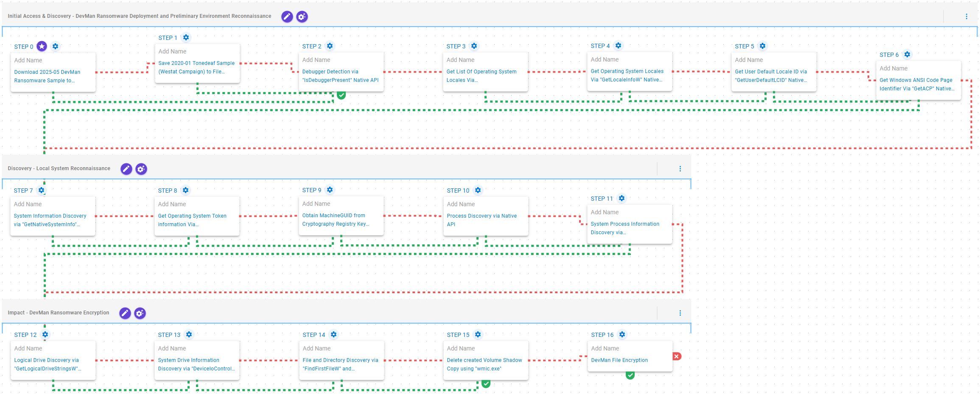Click green checkmark below DevMan File Encryption

click(630, 375)
